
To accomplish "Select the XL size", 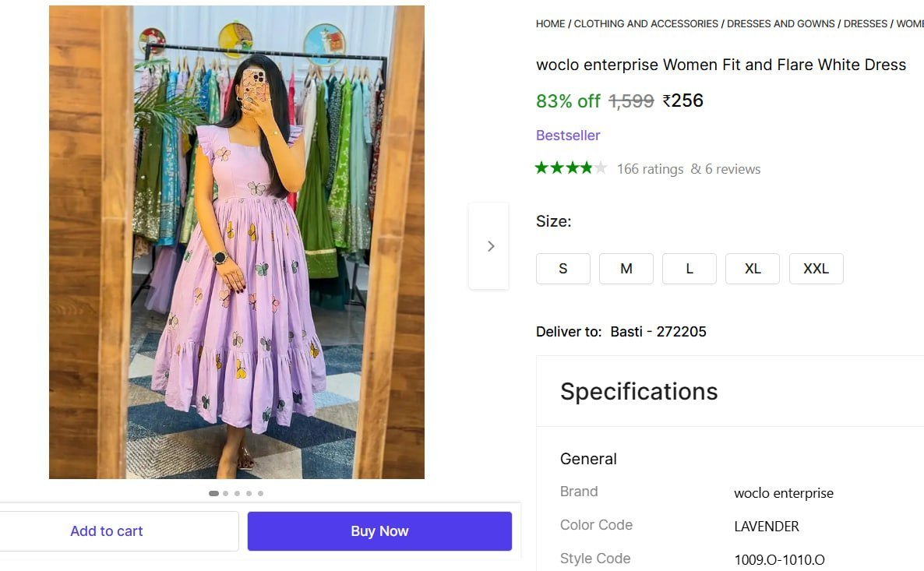I will point(752,269).
